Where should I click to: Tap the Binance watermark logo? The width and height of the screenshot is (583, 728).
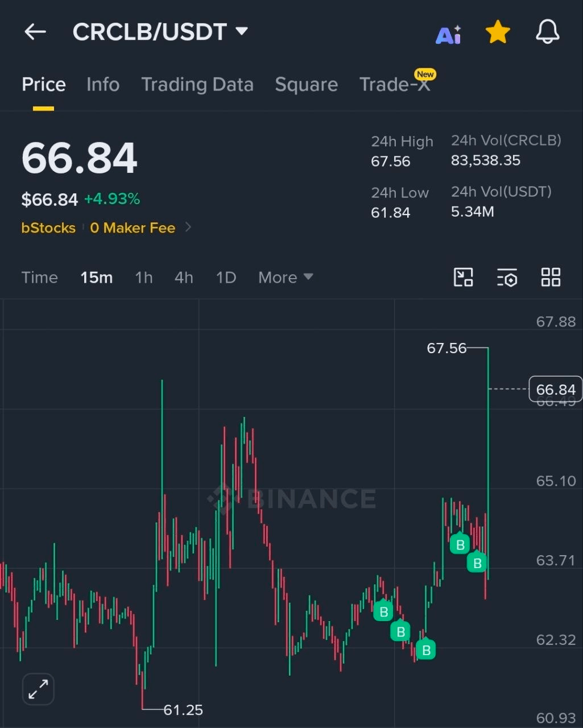291,499
